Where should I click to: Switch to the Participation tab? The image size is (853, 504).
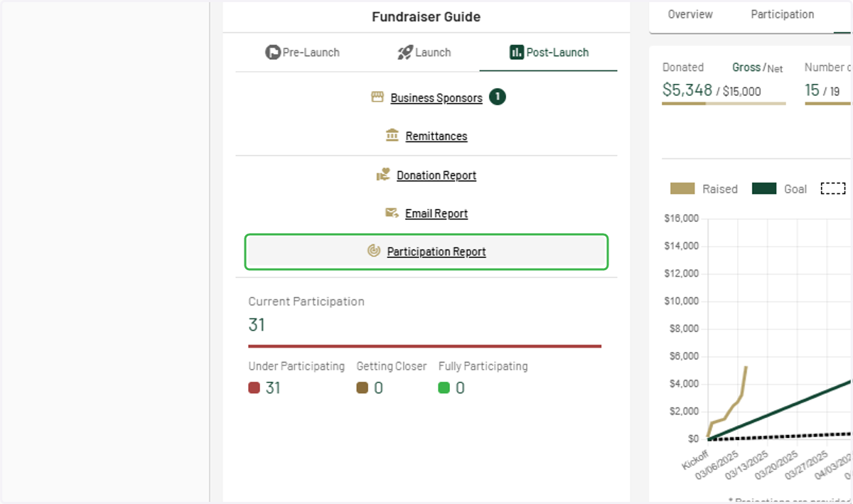point(782,14)
